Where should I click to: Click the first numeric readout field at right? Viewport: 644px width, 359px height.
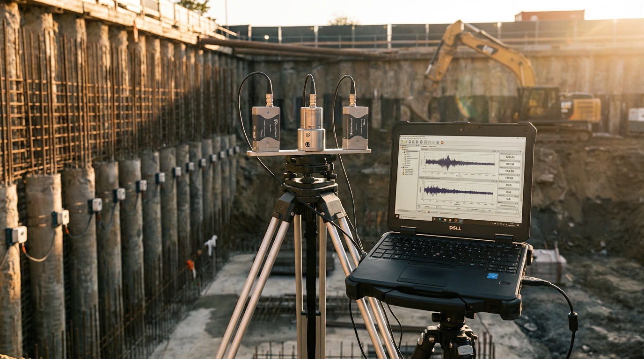[x=510, y=158]
